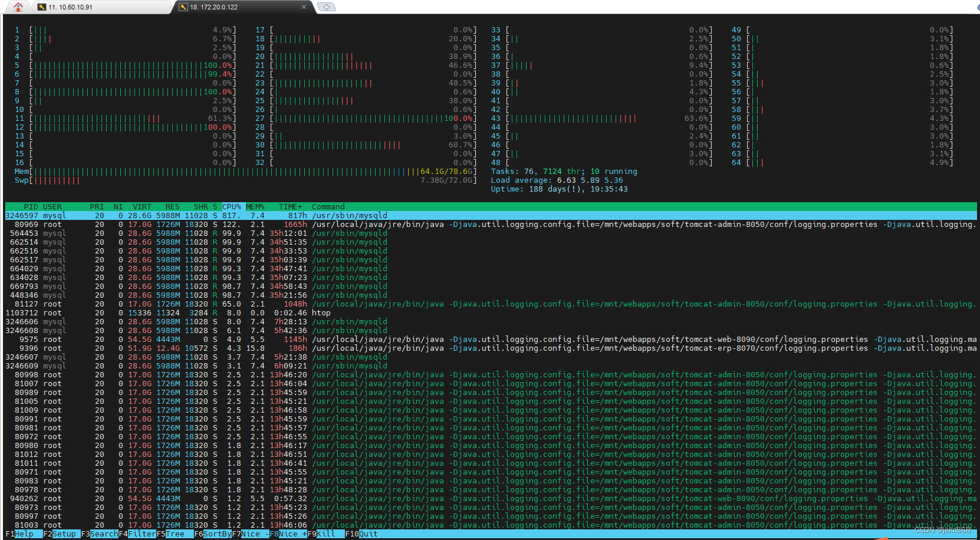The width and height of the screenshot is (980, 540).
Task: Click the Swp usage meter bar
Action: pos(245,180)
